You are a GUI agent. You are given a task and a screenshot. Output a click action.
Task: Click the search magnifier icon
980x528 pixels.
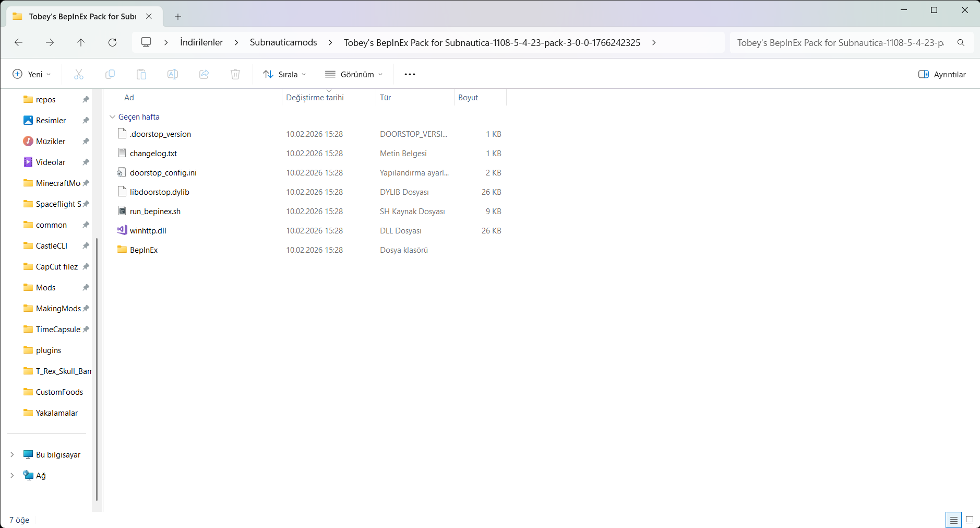(961, 42)
